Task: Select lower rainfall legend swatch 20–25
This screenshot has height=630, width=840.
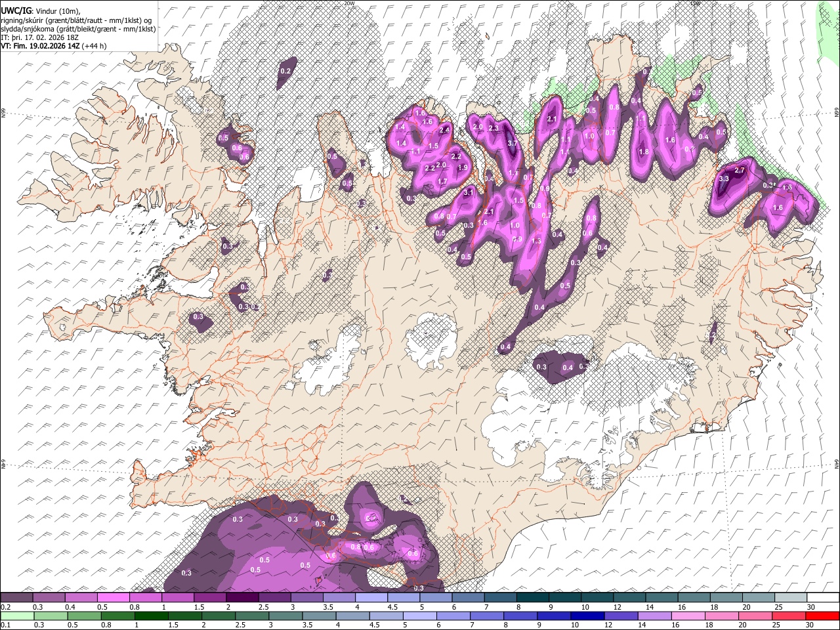Action: click(x=757, y=616)
